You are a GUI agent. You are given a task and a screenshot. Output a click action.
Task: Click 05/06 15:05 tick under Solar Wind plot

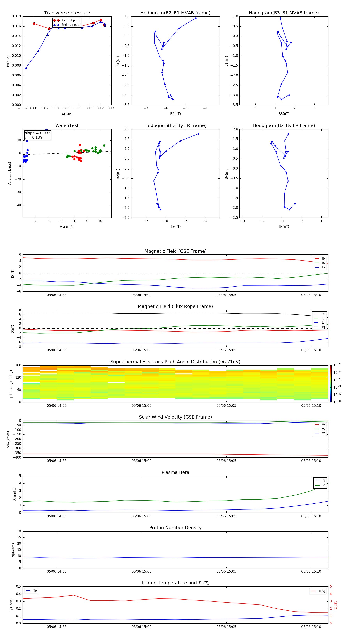click(226, 461)
